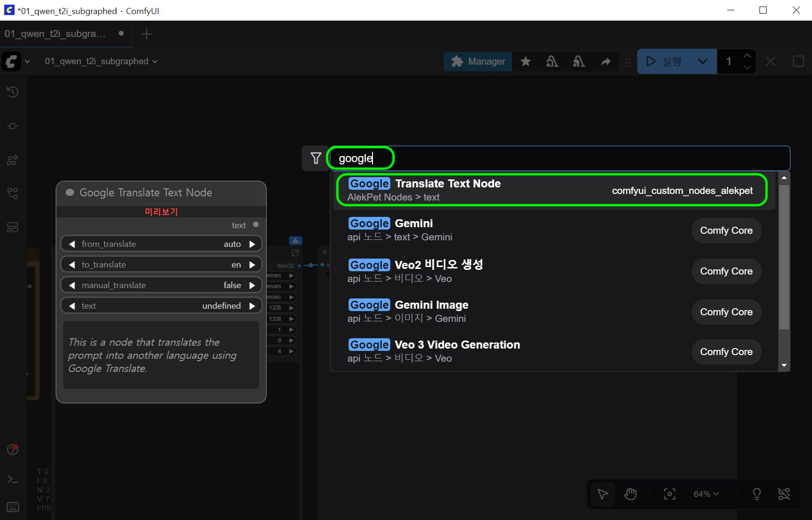Toggle link visibility icon in canvas toolbar

pyautogui.click(x=784, y=494)
